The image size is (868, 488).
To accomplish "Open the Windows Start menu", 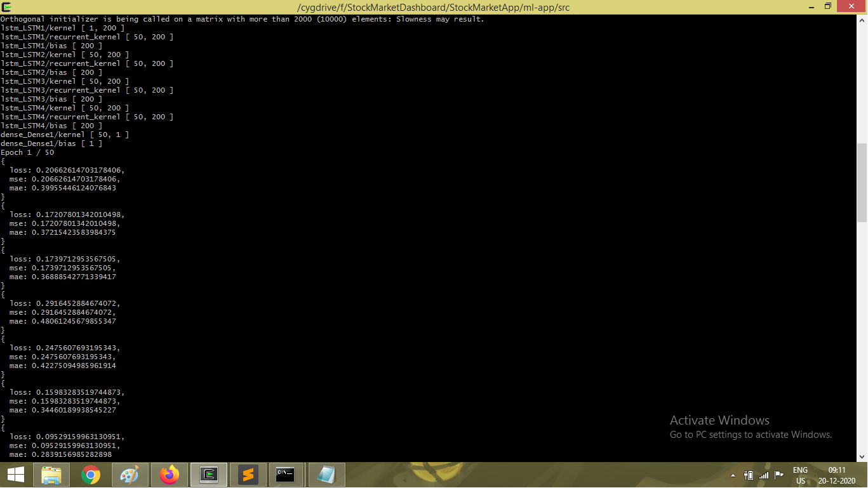I will [16, 475].
